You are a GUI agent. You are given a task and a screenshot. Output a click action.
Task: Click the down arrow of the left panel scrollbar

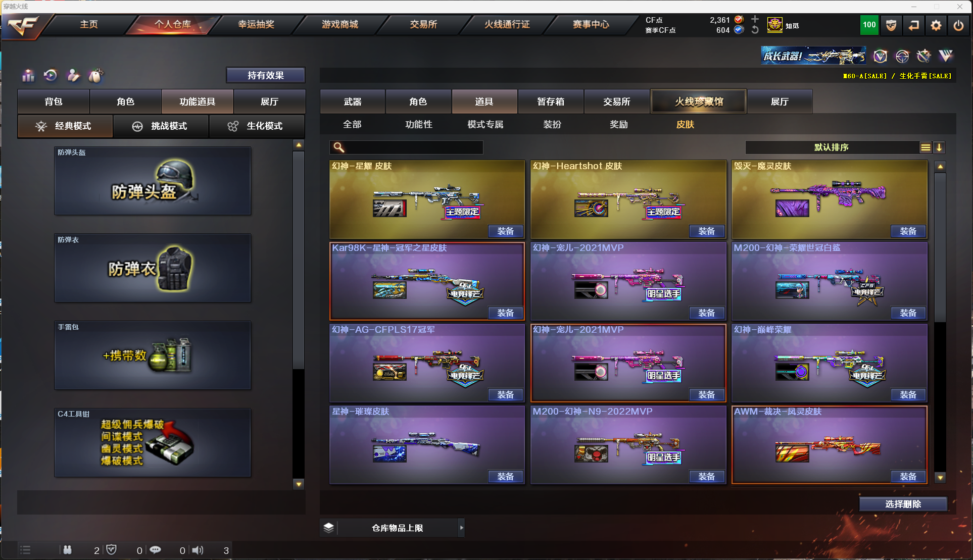click(299, 484)
